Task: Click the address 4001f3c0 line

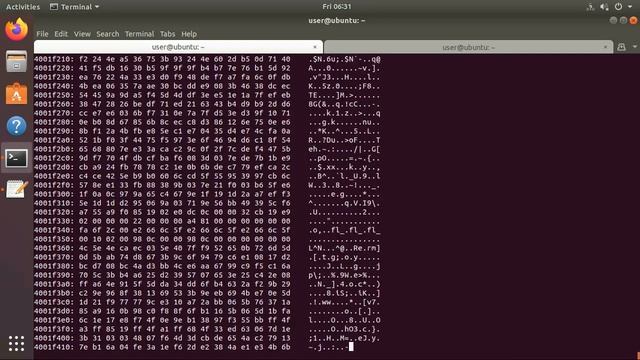Action: pyautogui.click(x=207, y=302)
